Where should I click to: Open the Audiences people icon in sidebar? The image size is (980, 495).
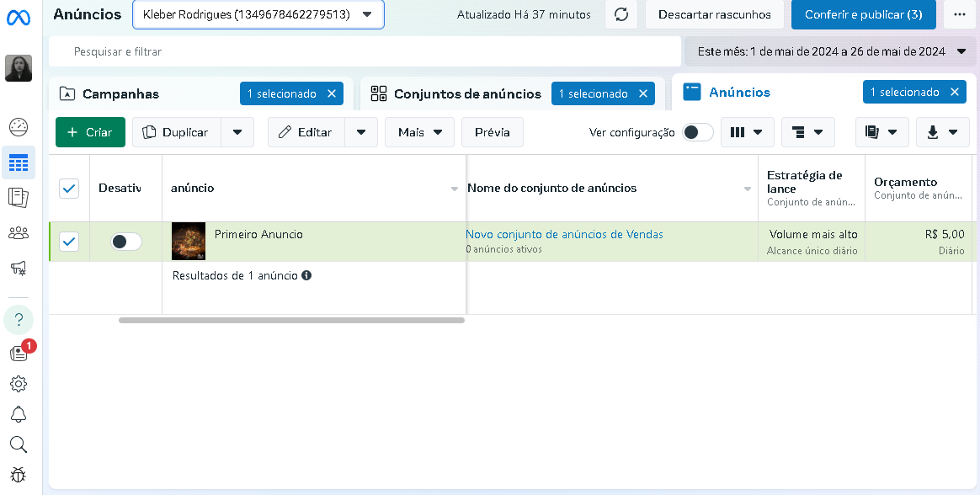(x=19, y=233)
